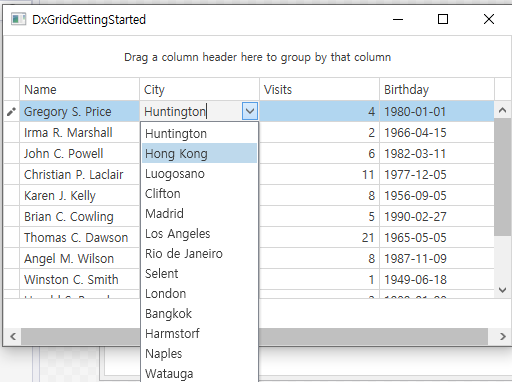Image resolution: width=512 pixels, height=382 pixels.
Task: Choose Madrid from the dropdown
Action: pyautogui.click(x=199, y=213)
